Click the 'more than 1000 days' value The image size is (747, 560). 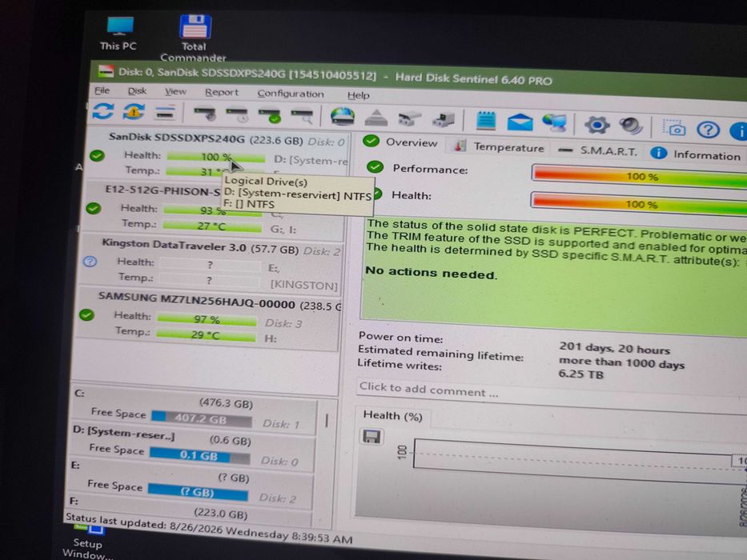tap(622, 362)
